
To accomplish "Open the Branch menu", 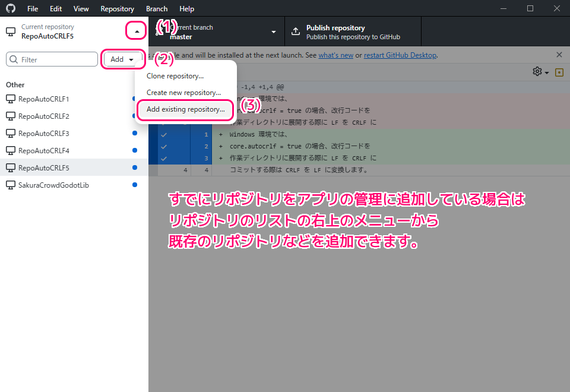I will click(x=157, y=9).
